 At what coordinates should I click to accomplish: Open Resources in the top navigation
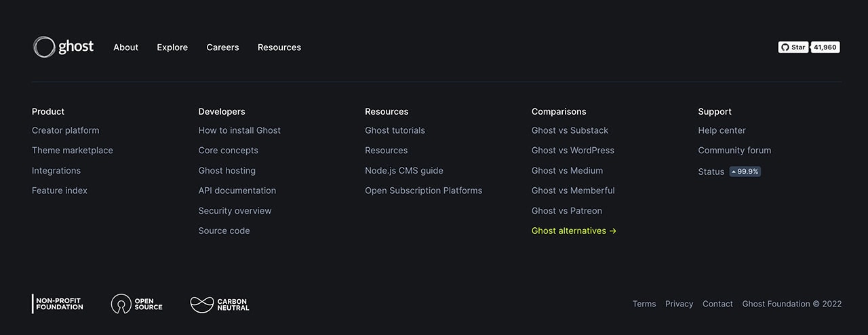[x=279, y=47]
